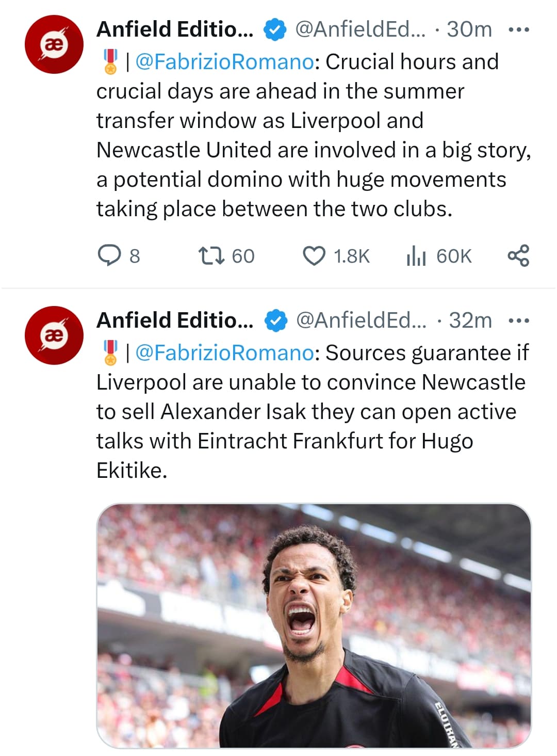Open the shouting player photo
Image resolution: width=557 pixels, height=756 pixels.
(x=314, y=625)
